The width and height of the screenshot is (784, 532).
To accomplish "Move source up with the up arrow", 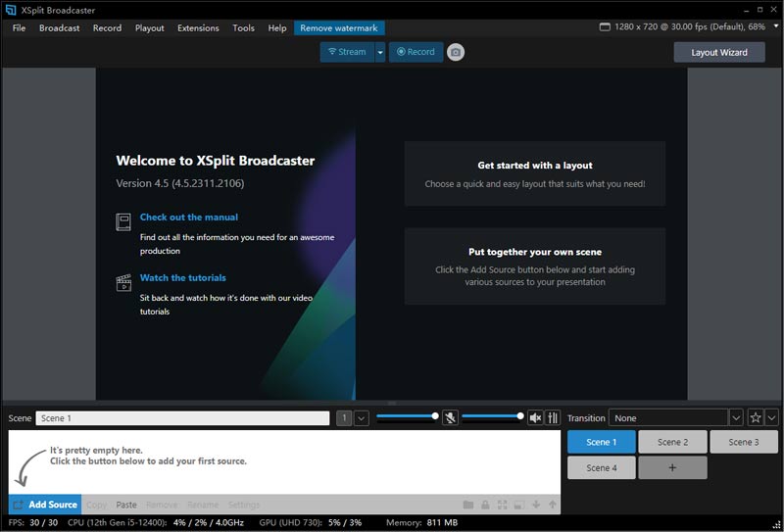I will [x=553, y=505].
